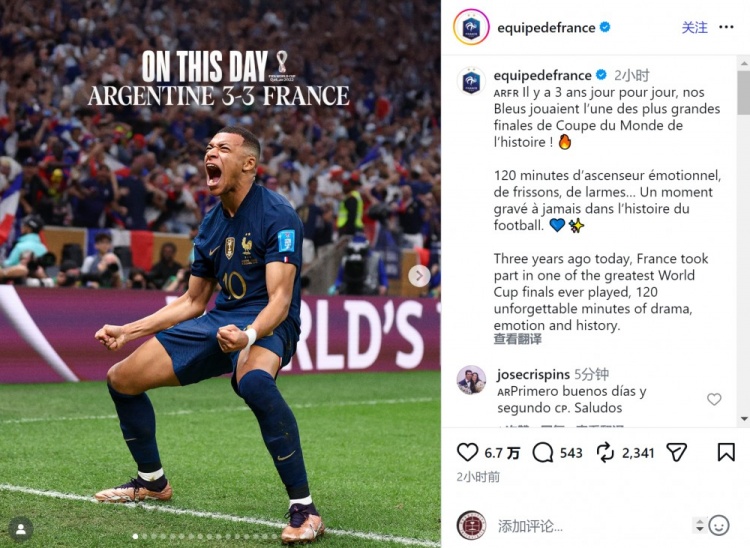Like the post with heart icon
750x548 pixels.
467,452
